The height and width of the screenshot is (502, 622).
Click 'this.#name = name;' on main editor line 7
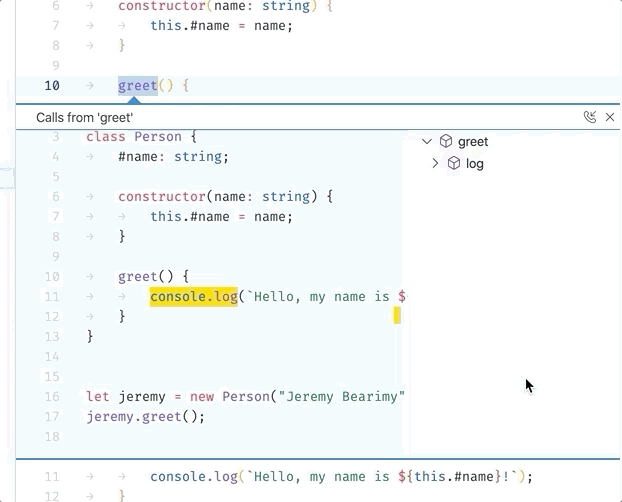click(221, 26)
